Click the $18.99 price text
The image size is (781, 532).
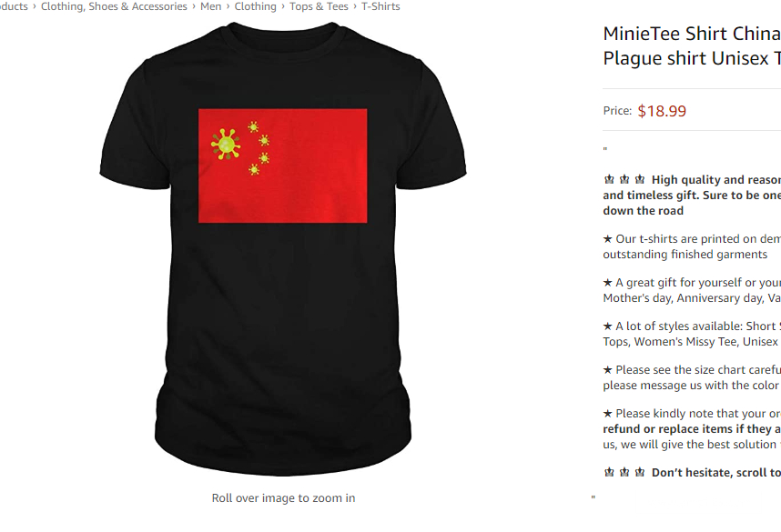click(662, 111)
